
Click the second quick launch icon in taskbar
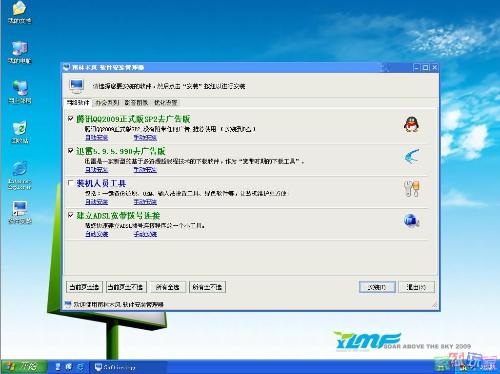[x=69, y=367]
